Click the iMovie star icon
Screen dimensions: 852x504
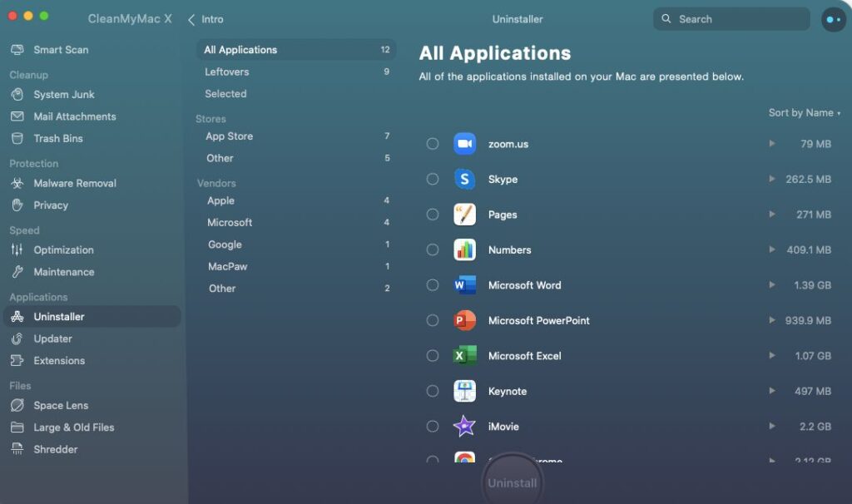[x=464, y=426]
